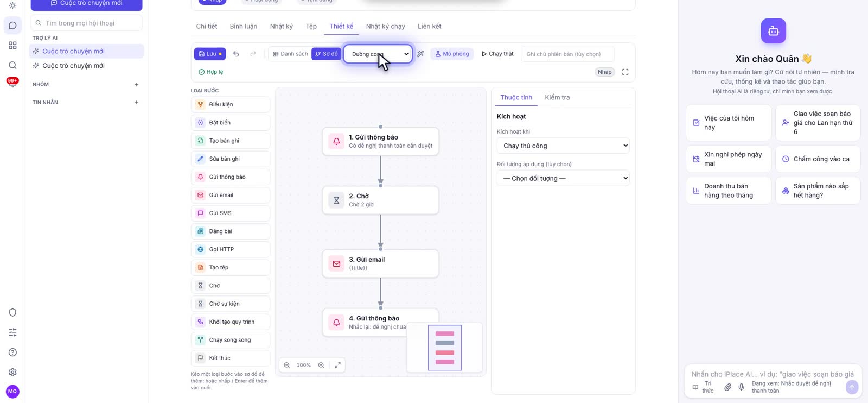Open the apps grid icon in left rail
Image resolution: width=868 pixels, height=403 pixels.
(x=12, y=46)
